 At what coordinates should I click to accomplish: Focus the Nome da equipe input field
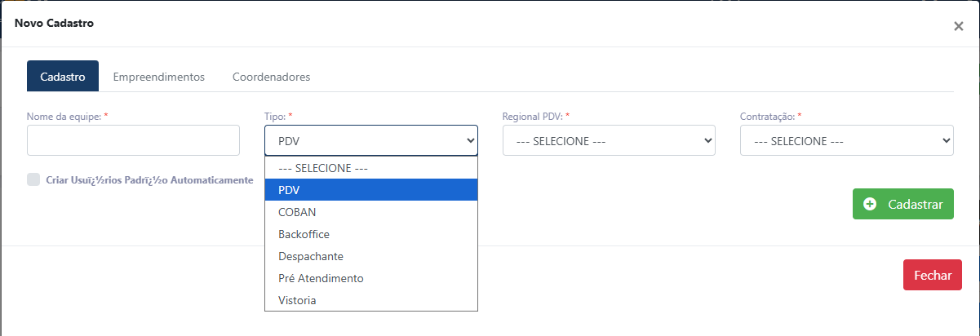(133, 140)
